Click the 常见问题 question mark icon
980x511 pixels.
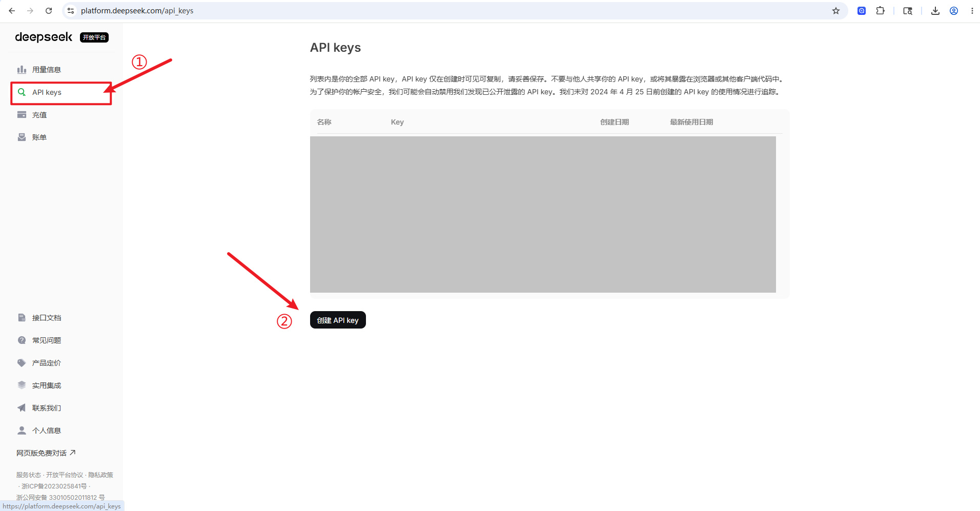(x=22, y=340)
